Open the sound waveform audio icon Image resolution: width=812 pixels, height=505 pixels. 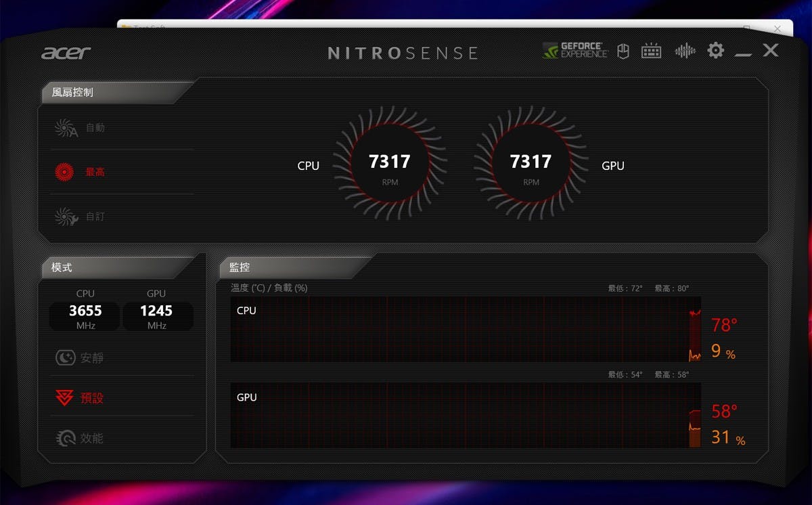pos(685,51)
